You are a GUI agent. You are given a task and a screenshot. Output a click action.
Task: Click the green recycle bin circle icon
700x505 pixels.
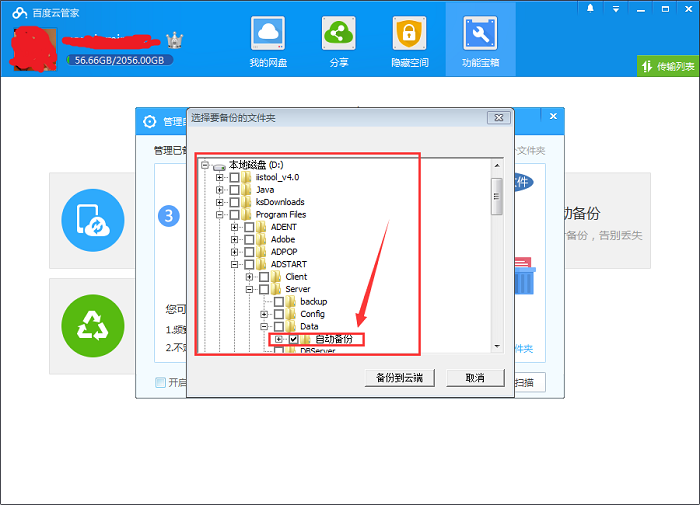tap(93, 326)
